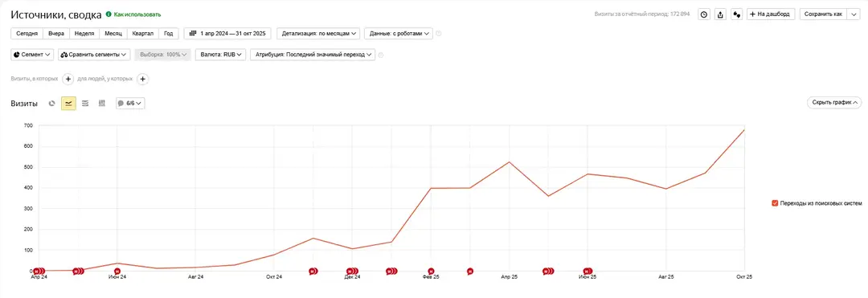Viewport: 868px width, 298px height.
Task: Open Валюта: RUB dropdown
Action: pyautogui.click(x=220, y=55)
